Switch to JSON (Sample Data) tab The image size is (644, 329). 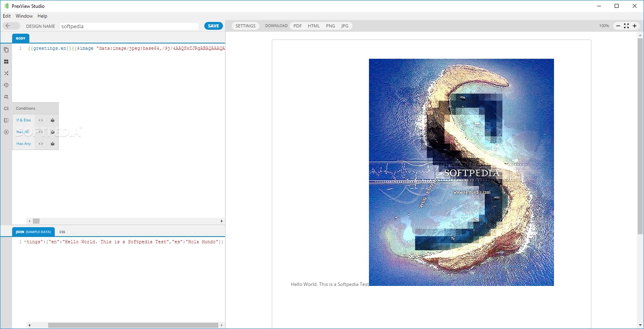click(x=33, y=232)
